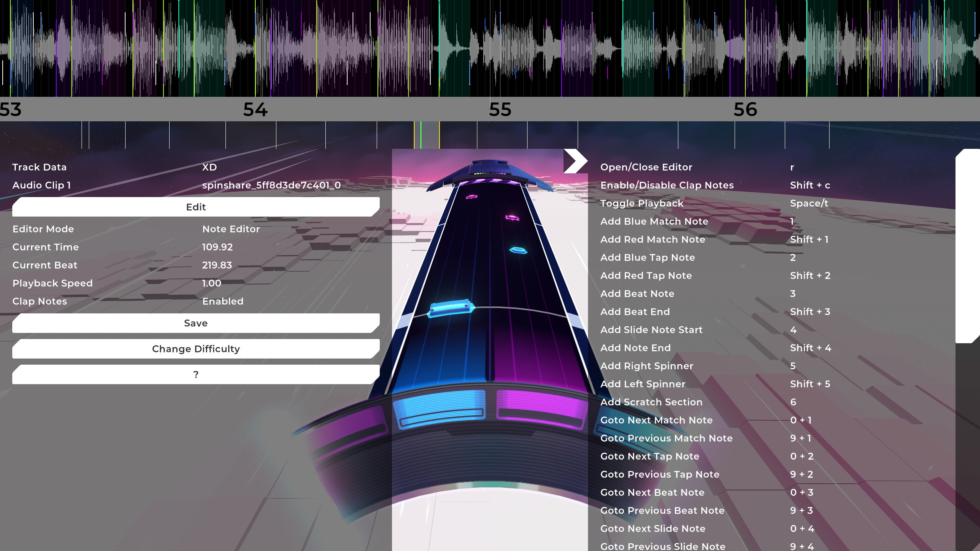This screenshot has height=551, width=980.
Task: Click the Playback Speed 1.00 value
Action: pyautogui.click(x=212, y=284)
